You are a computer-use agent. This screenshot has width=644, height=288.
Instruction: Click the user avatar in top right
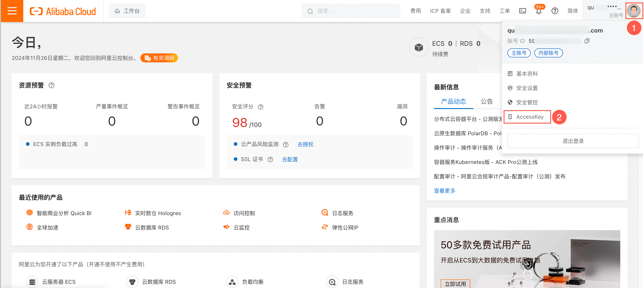633,11
